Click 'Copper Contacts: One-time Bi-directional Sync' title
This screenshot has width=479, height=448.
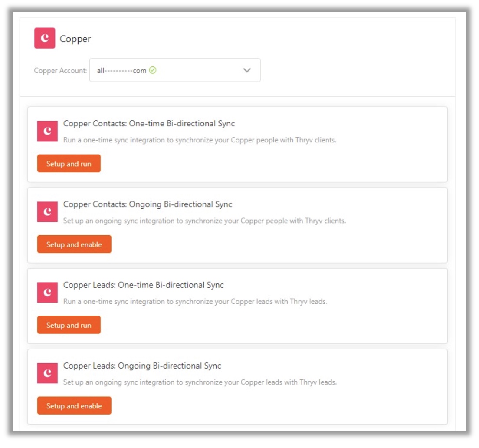click(149, 123)
